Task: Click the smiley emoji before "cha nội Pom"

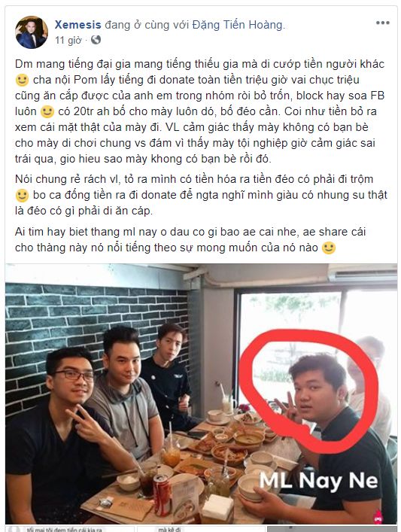Action: (x=22, y=81)
